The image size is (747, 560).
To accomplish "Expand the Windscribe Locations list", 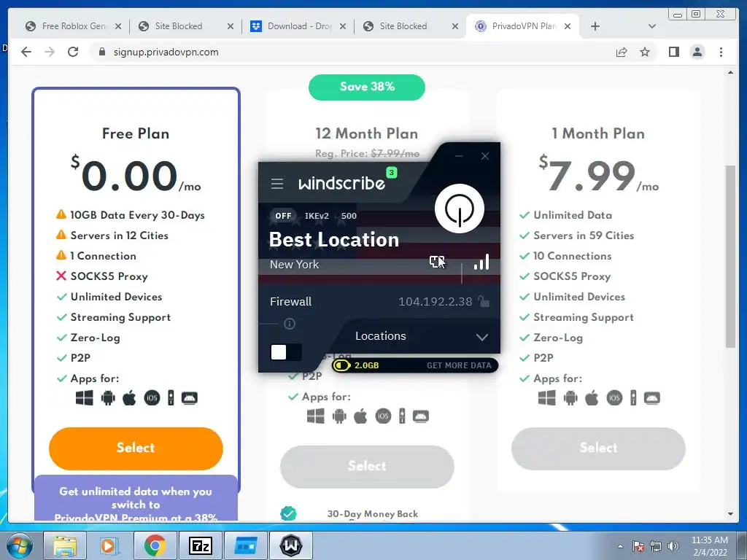I will (482, 337).
